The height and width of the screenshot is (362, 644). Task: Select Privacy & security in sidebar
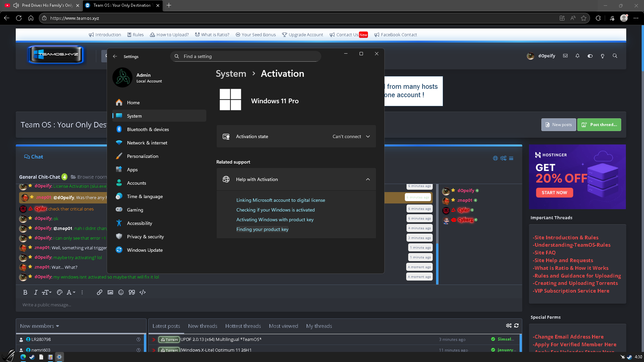145,237
